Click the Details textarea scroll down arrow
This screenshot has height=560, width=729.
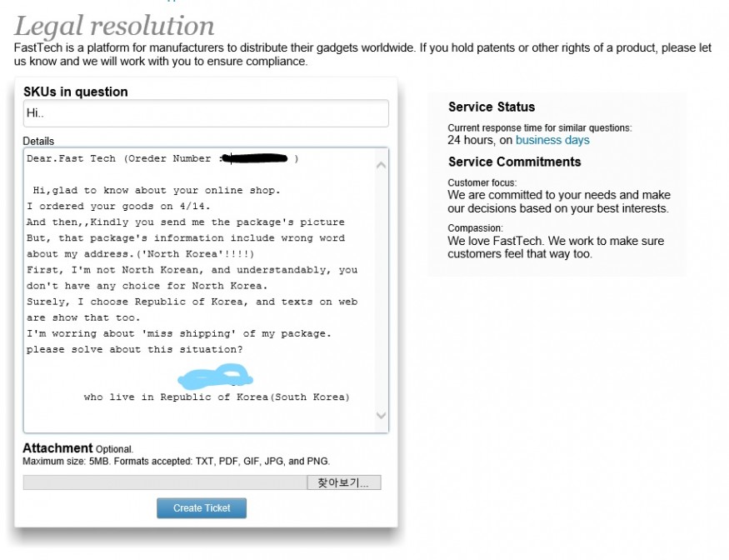click(x=381, y=415)
